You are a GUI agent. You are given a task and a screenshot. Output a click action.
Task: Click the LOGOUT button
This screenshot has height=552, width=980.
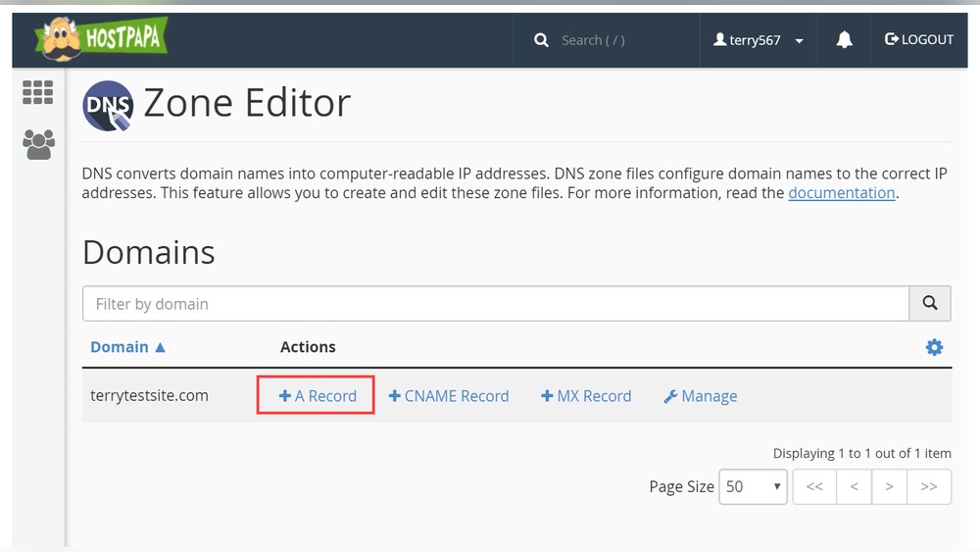(919, 39)
